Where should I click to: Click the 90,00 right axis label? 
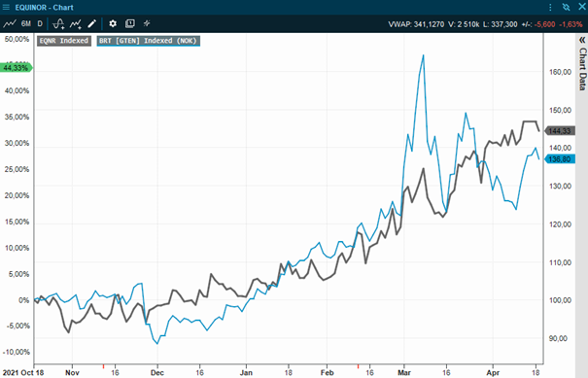coord(558,338)
